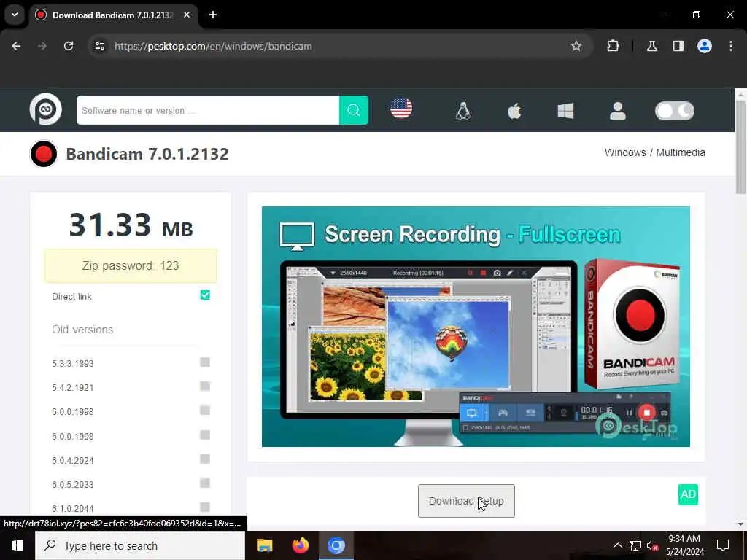Close the Download Bandicam tab

click(187, 15)
